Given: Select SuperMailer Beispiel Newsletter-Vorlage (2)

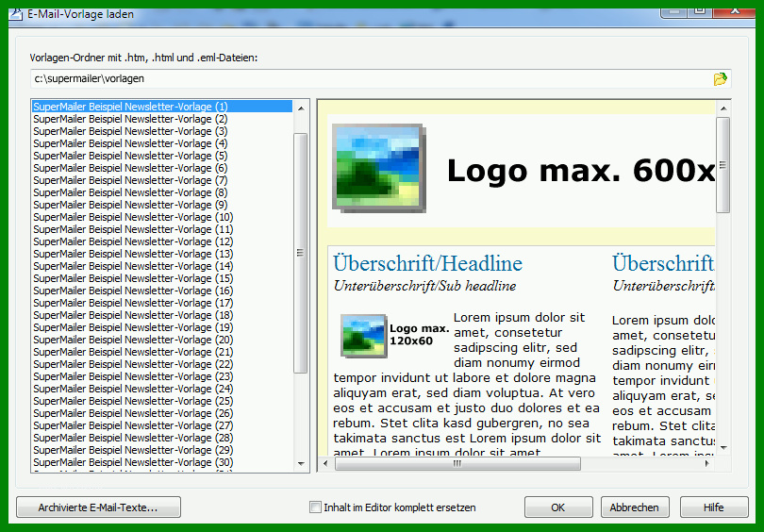Looking at the screenshot, I should (162, 119).
